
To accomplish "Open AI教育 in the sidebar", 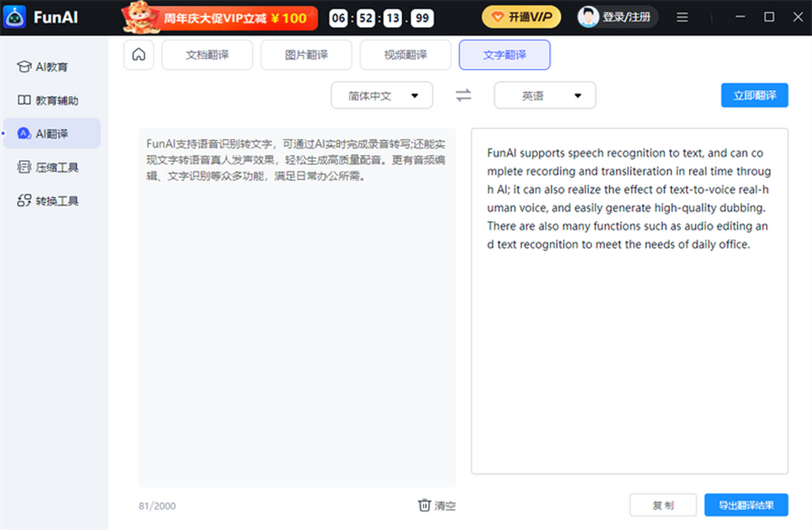I will [x=52, y=67].
